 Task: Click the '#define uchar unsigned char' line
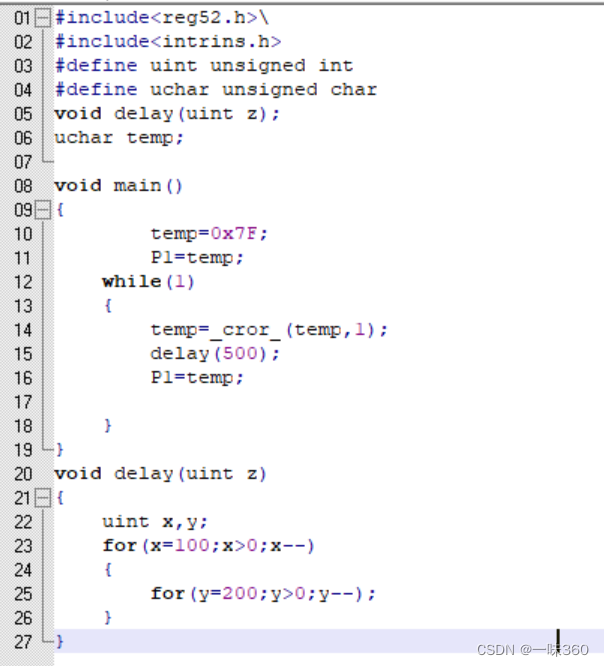pyautogui.click(x=216, y=90)
